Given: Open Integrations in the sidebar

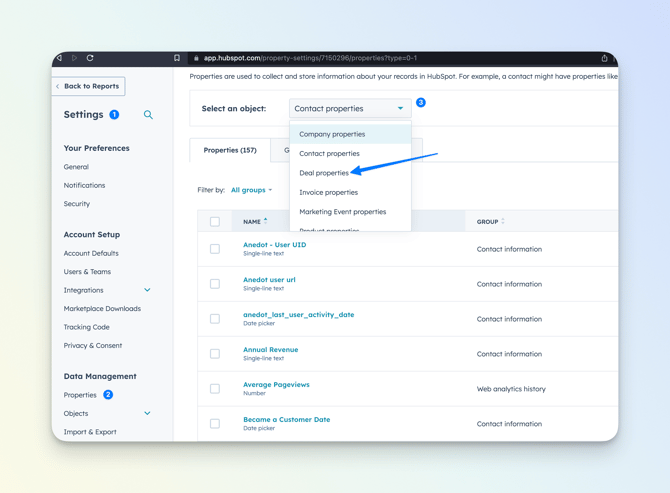Looking at the screenshot, I should (83, 290).
